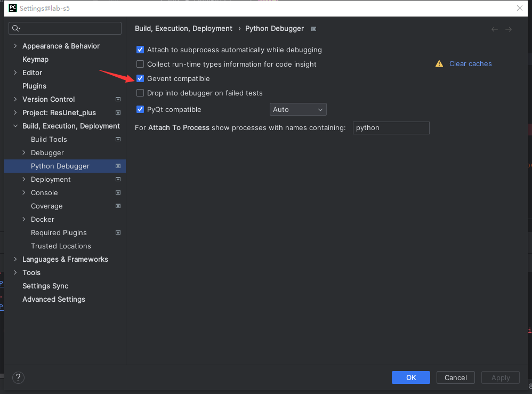This screenshot has width=532, height=394.
Task: Expand the Editor section
Action: 15,73
